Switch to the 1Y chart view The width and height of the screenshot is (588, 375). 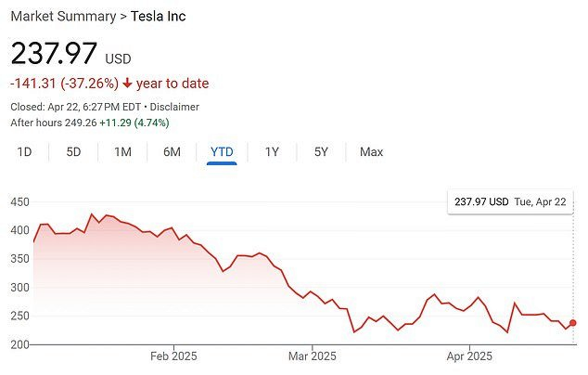coord(272,151)
